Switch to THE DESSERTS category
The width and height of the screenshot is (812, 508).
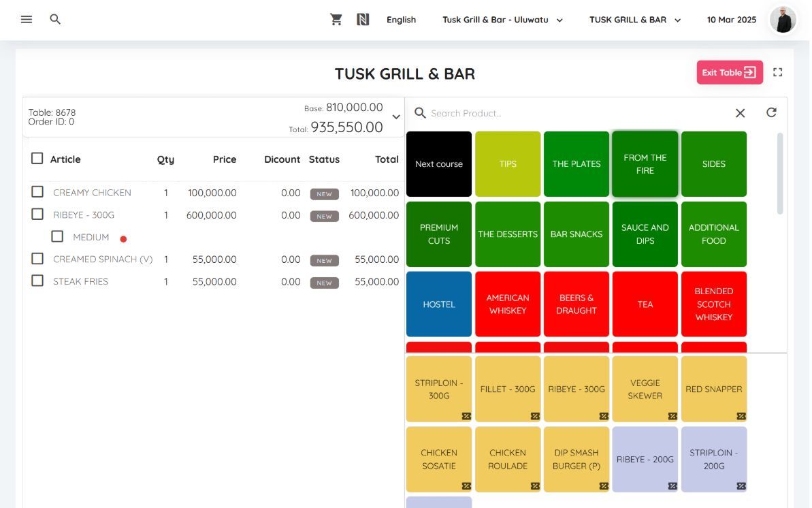click(x=508, y=234)
